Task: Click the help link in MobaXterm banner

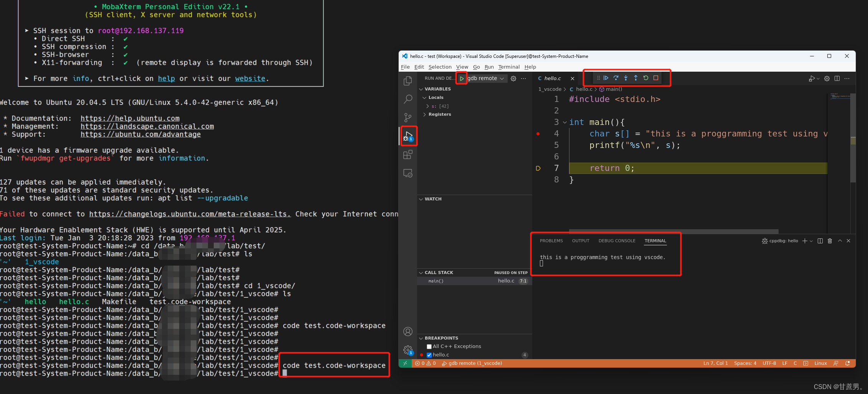Action: (166, 79)
